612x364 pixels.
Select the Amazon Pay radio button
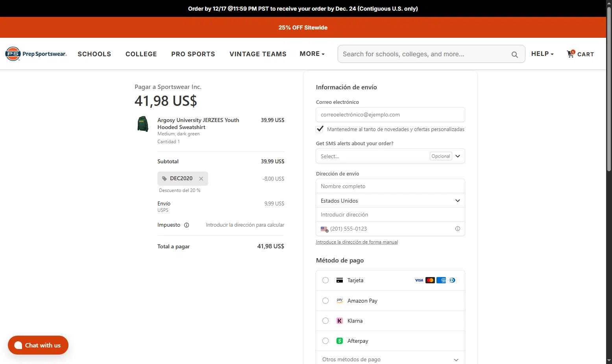(325, 301)
